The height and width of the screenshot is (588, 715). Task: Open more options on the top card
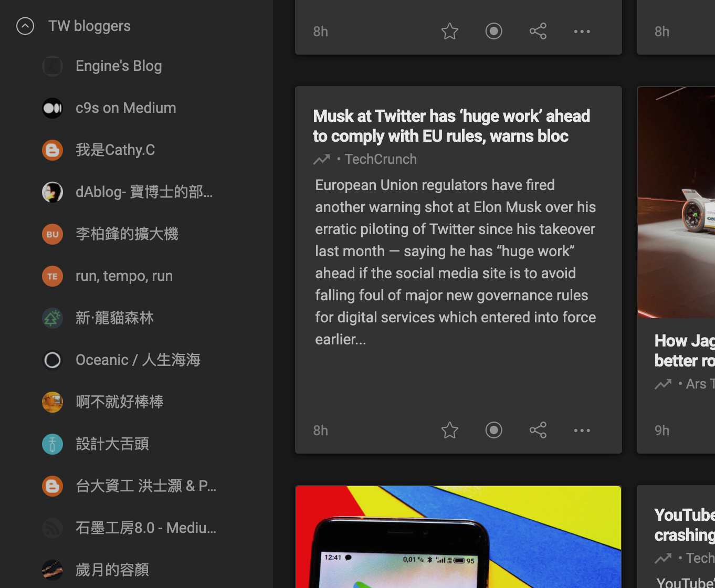pos(582,31)
